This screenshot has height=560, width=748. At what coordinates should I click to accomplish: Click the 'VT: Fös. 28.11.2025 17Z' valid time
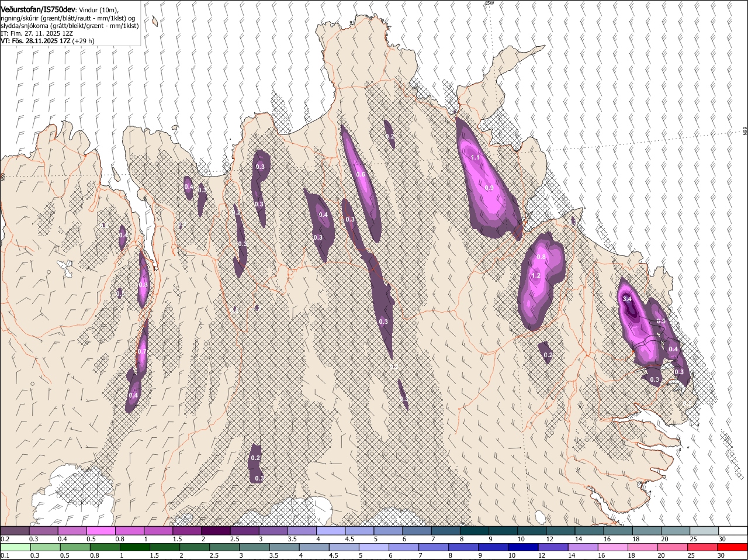coord(36,41)
